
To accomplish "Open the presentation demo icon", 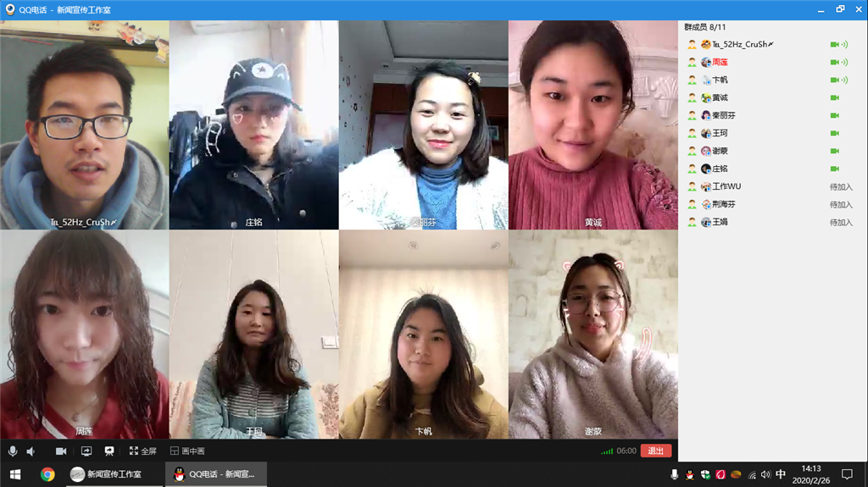I will [x=109, y=451].
